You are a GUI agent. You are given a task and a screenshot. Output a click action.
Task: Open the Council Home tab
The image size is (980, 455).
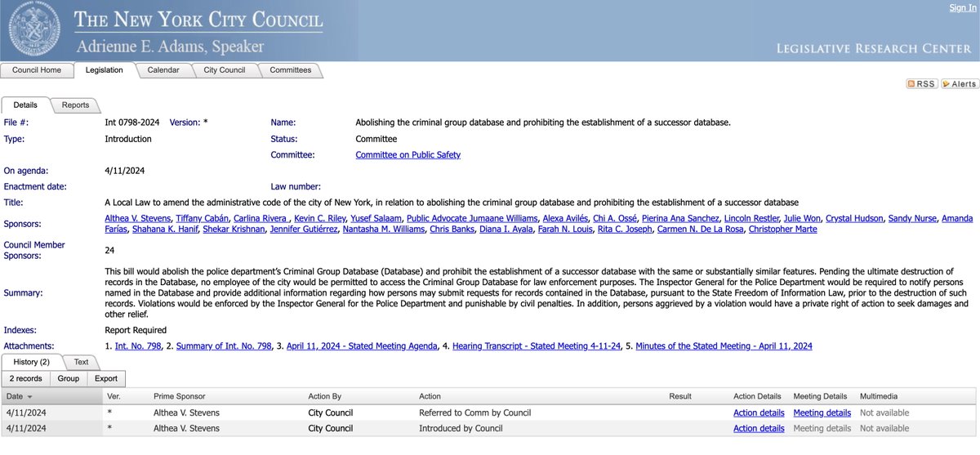(x=37, y=70)
